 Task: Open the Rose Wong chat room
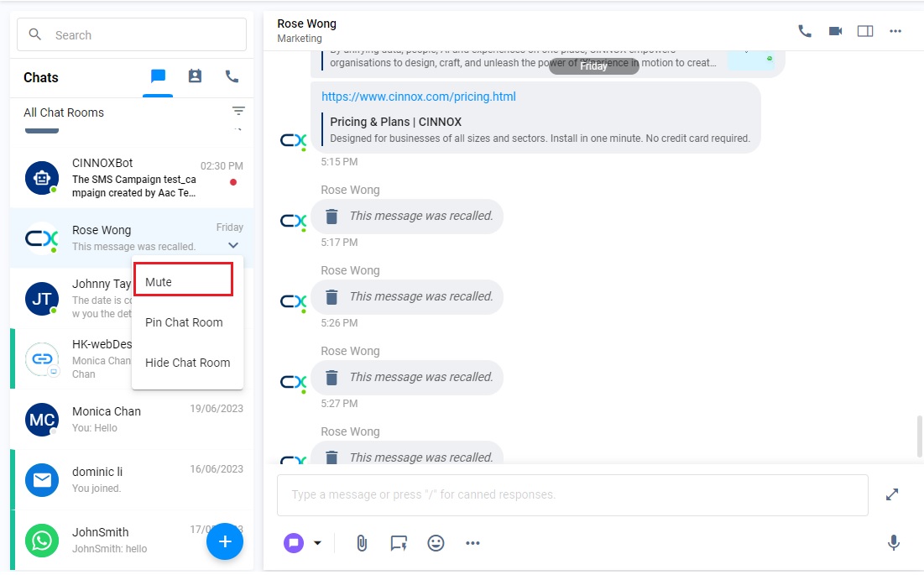click(132, 238)
